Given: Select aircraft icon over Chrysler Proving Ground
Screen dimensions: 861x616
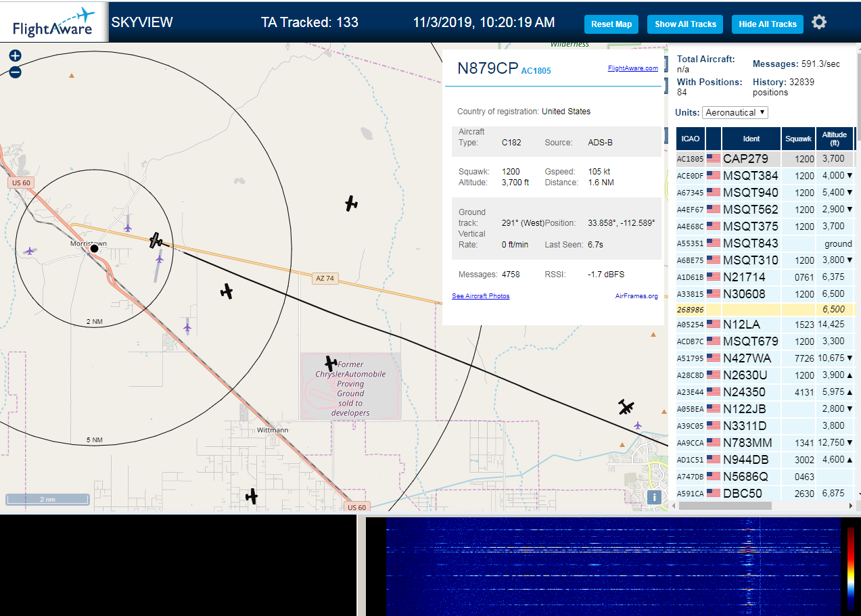Looking at the screenshot, I should (330, 363).
